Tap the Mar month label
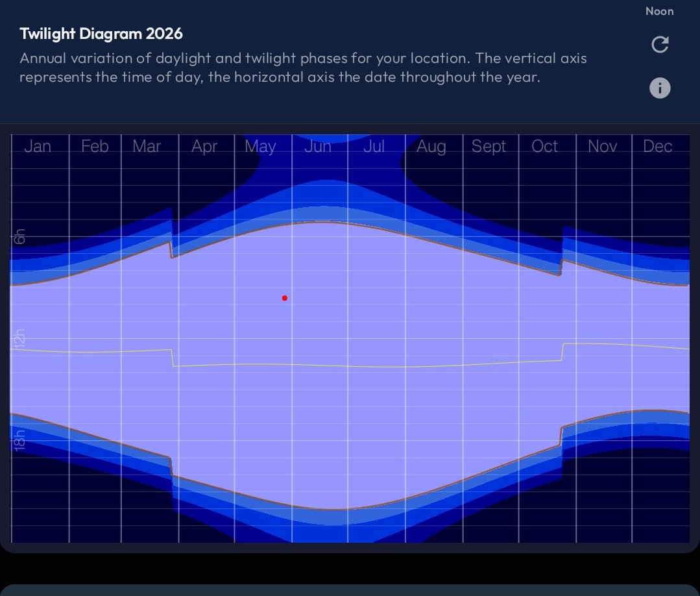This screenshot has width=700, height=596. [x=147, y=146]
